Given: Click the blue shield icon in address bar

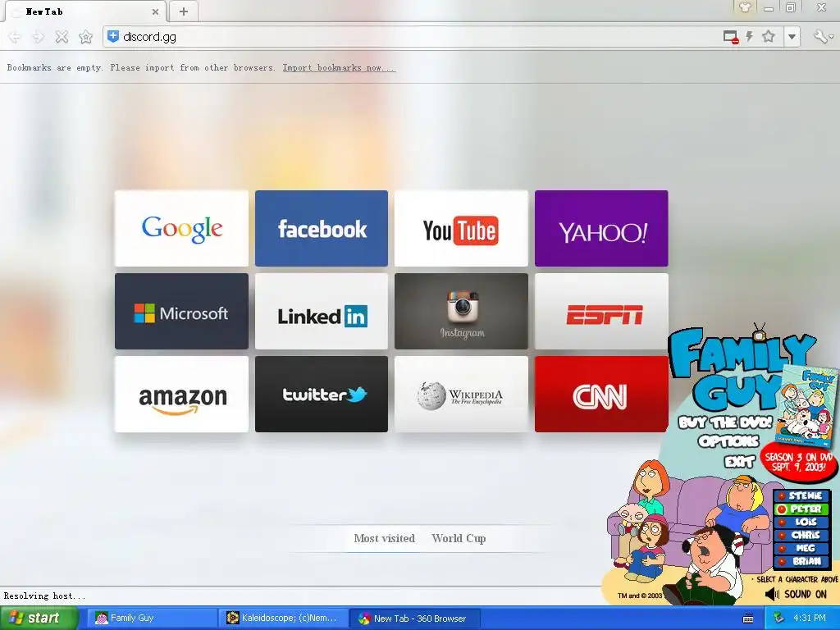Looking at the screenshot, I should pos(113,36).
